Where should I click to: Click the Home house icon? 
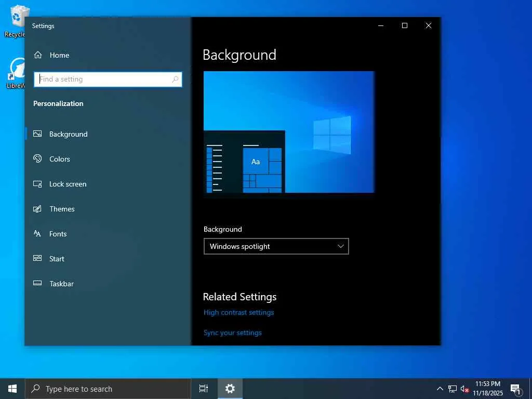click(38, 55)
